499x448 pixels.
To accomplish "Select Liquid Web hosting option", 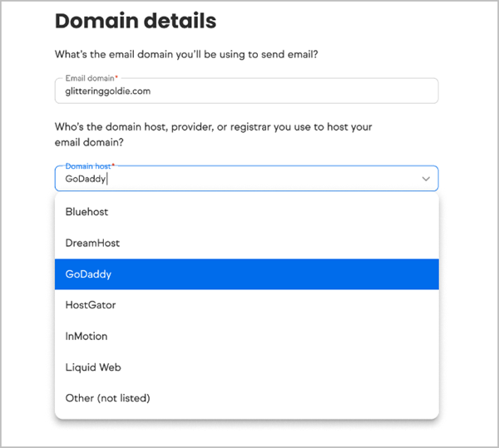I will (247, 367).
